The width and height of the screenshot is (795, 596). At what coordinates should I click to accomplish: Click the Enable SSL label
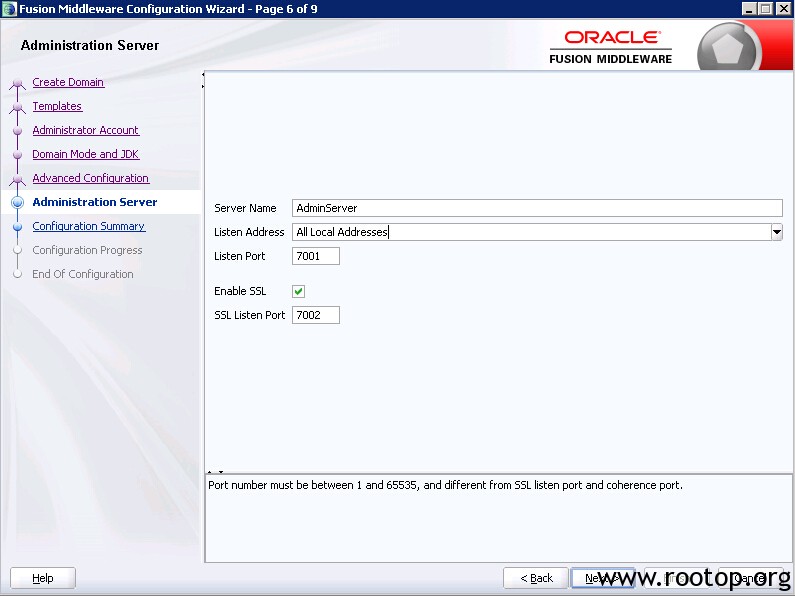coord(240,291)
